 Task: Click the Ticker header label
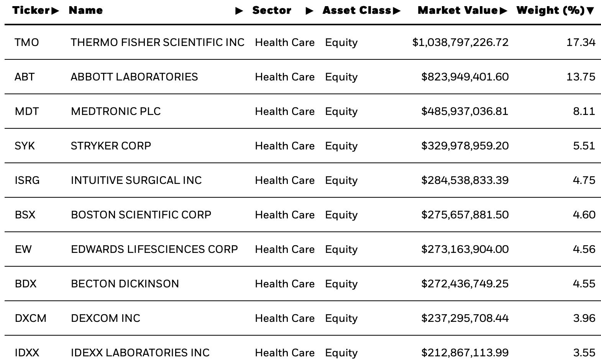31,10
